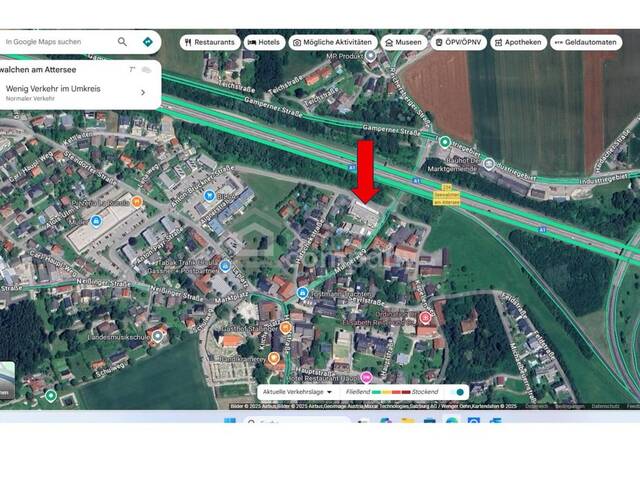Image resolution: width=640 pixels, height=480 pixels.
Task: Click the Billa store map pin
Action: (209, 196)
